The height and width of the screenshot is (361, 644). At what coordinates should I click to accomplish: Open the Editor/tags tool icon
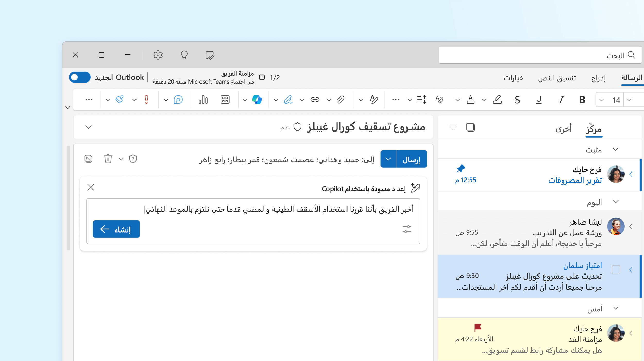(120, 100)
